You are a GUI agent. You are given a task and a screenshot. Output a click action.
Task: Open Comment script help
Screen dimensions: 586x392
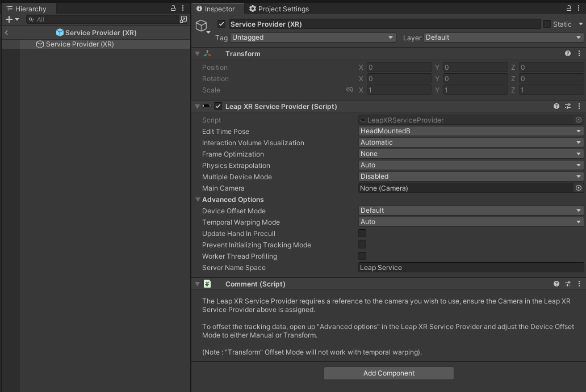tap(556, 284)
